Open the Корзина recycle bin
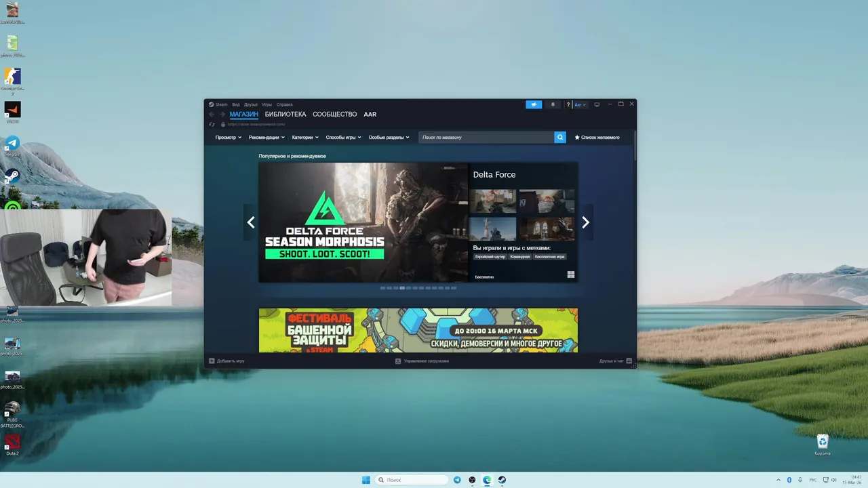868x488 pixels. [823, 445]
